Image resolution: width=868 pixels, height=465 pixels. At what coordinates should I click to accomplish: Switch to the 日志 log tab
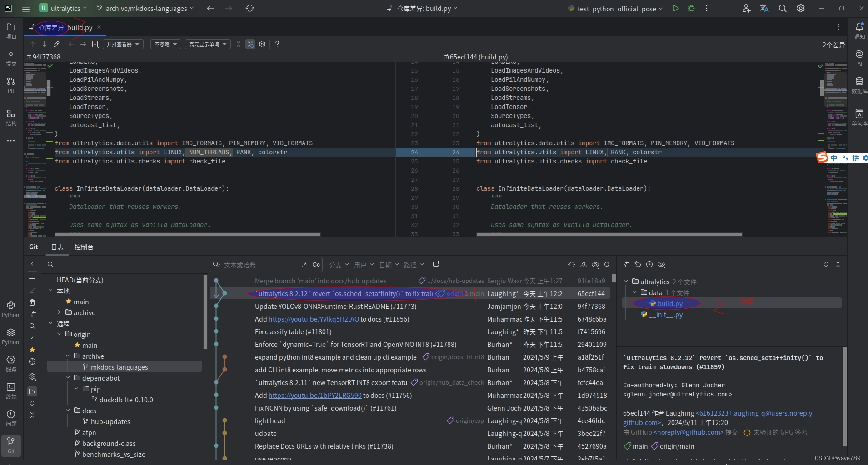[x=57, y=247]
